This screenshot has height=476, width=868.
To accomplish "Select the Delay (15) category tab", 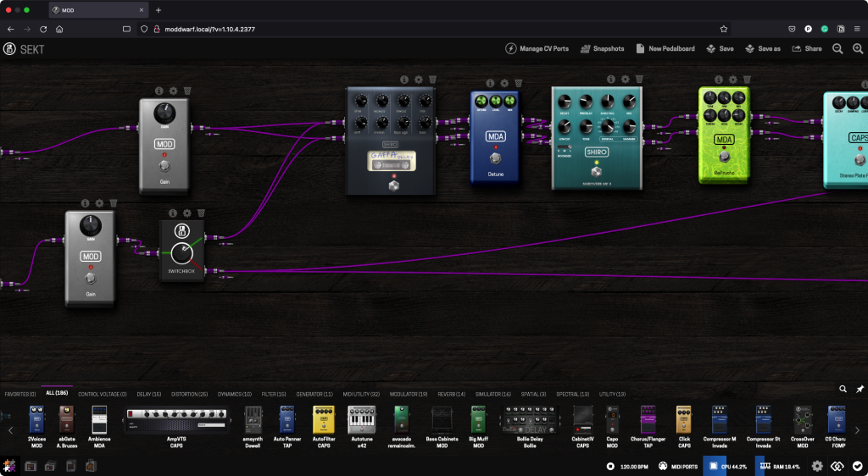I will (149, 394).
